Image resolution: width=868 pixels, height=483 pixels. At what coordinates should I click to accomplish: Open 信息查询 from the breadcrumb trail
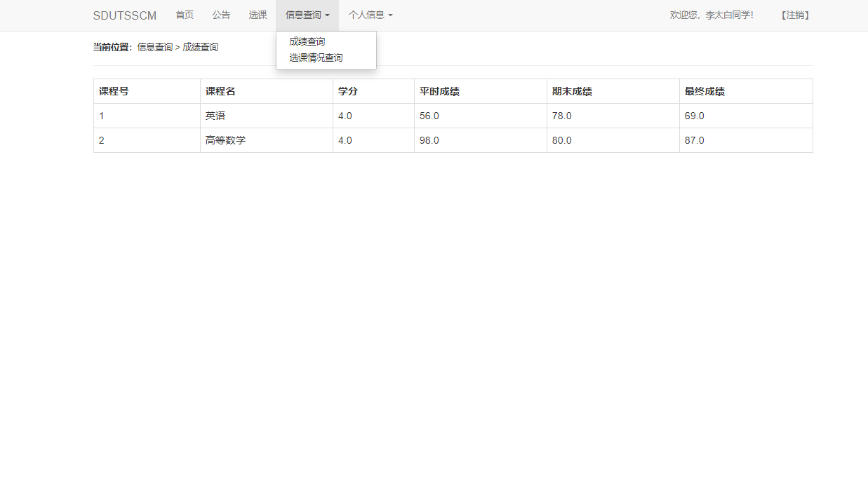click(x=156, y=47)
